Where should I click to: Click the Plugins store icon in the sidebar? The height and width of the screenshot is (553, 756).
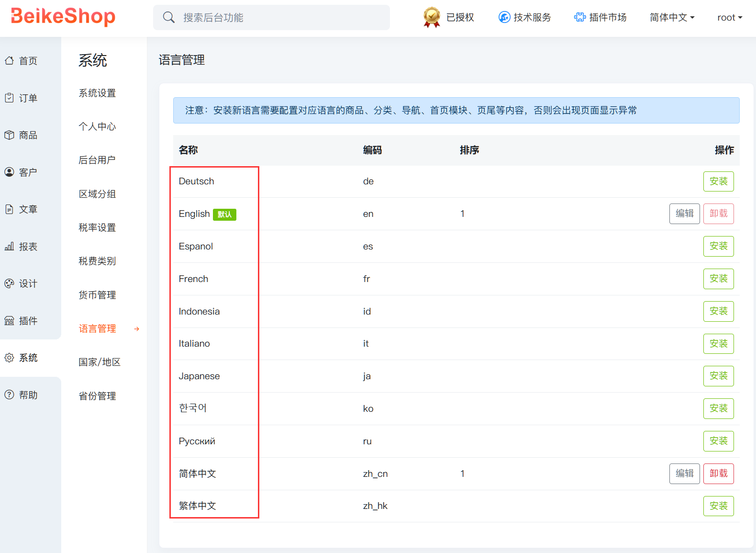click(x=9, y=321)
